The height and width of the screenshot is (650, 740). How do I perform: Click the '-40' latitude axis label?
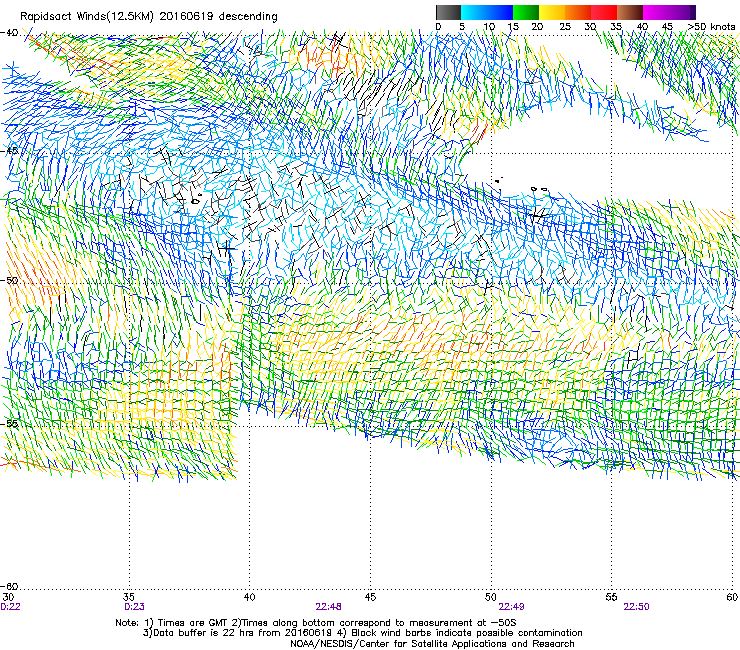[9, 33]
